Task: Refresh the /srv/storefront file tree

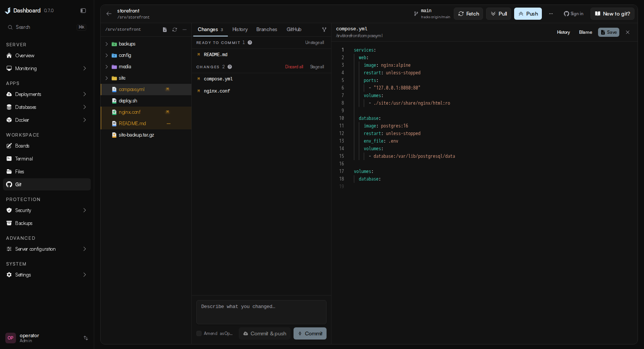Action: point(175,30)
